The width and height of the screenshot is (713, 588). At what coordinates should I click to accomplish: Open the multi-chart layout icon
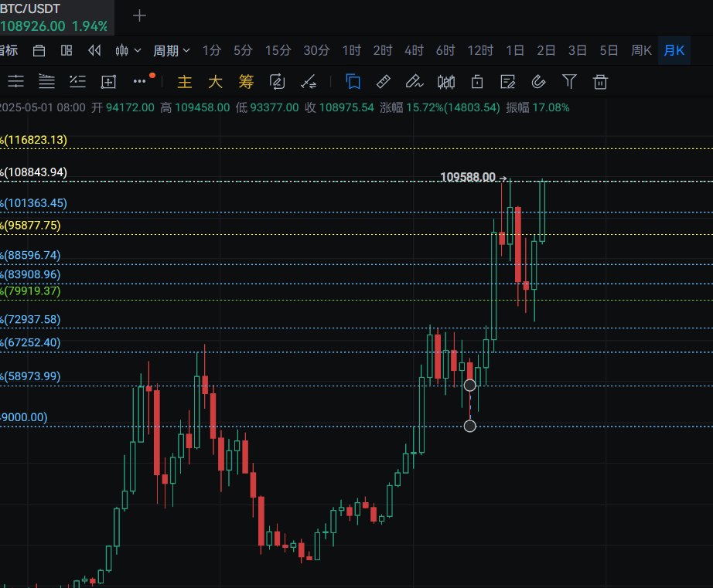point(67,50)
